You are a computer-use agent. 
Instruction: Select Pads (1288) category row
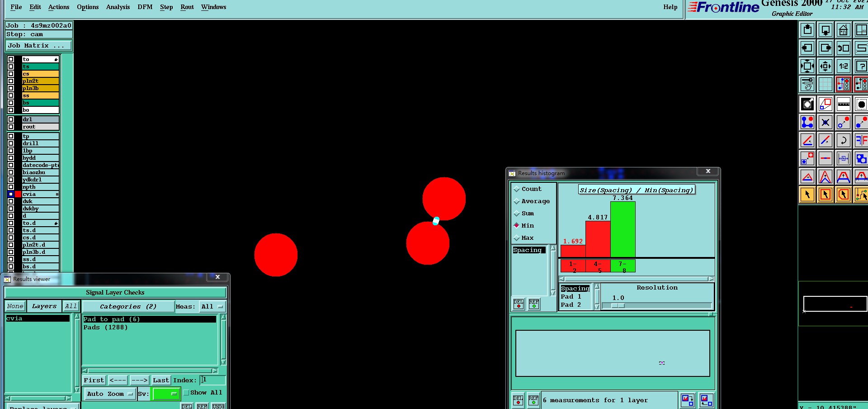click(149, 328)
